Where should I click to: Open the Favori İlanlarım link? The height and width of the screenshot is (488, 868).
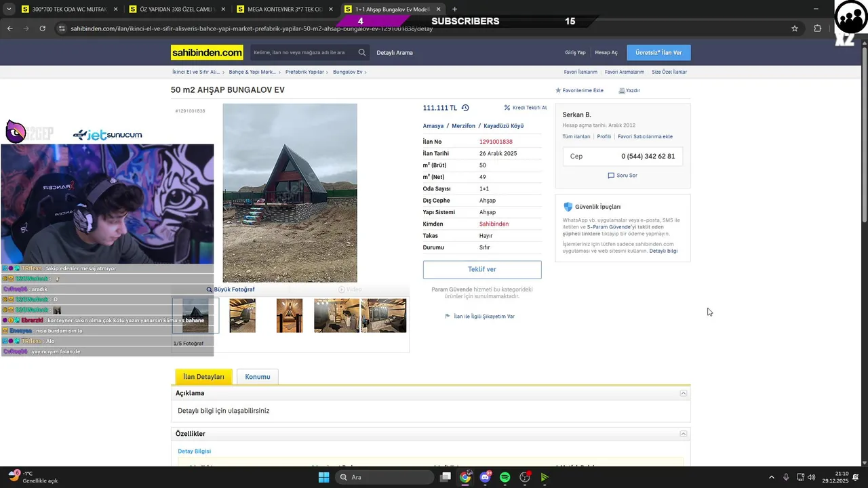coord(580,72)
